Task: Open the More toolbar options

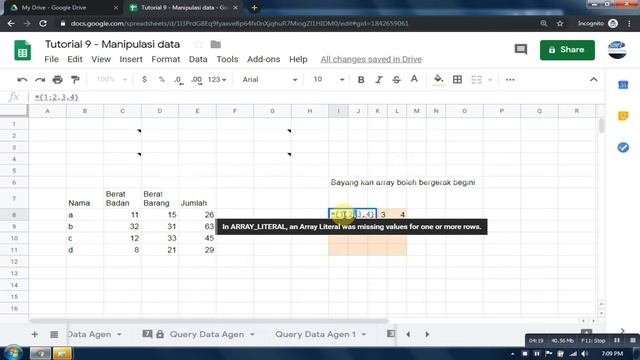Action: 510,80
